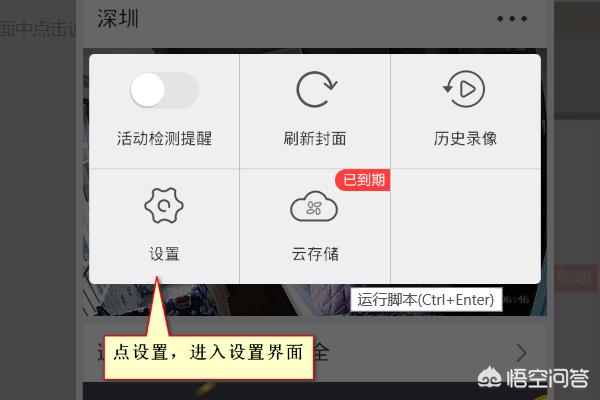Expand the row with right chevron arrow
Viewport: 600px width, 400px height.
click(x=522, y=353)
